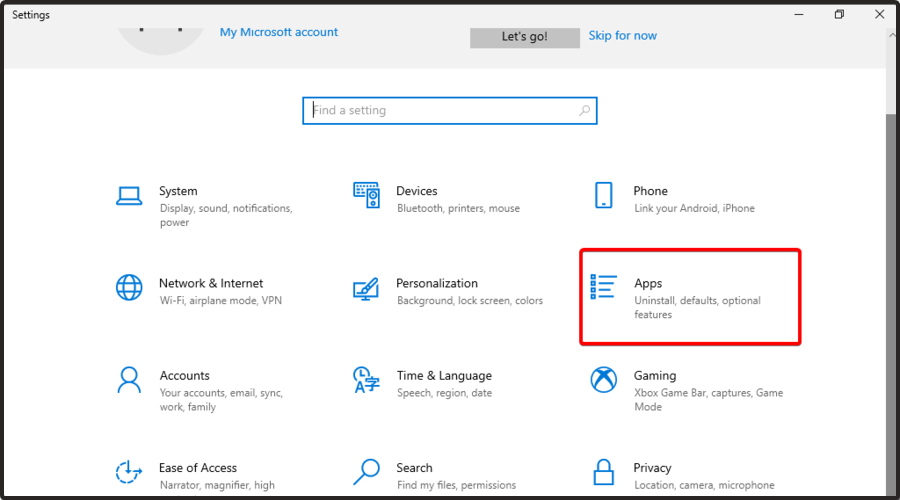Select the Time & Language title
Screen dimensions: 900x500
(444, 375)
